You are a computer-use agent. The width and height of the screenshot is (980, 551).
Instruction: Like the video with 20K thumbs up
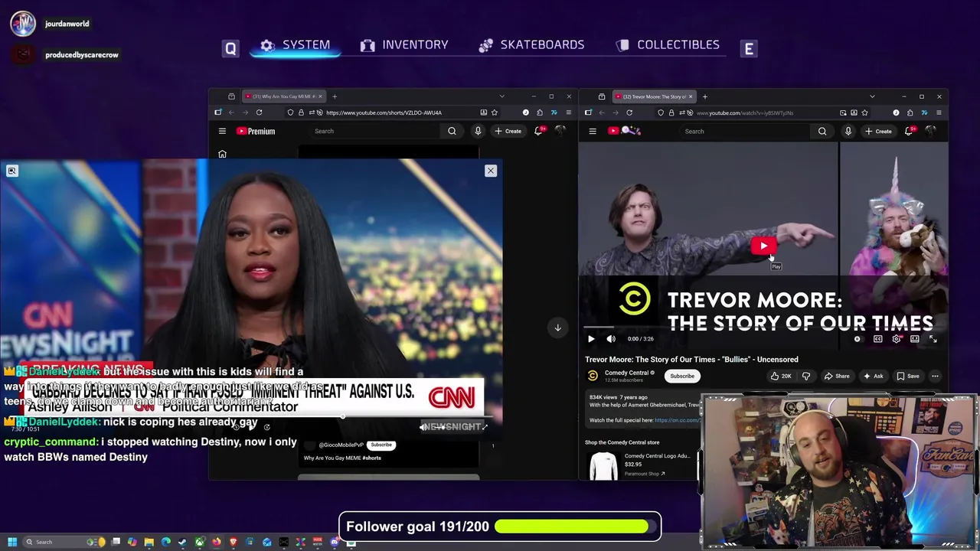pyautogui.click(x=781, y=376)
